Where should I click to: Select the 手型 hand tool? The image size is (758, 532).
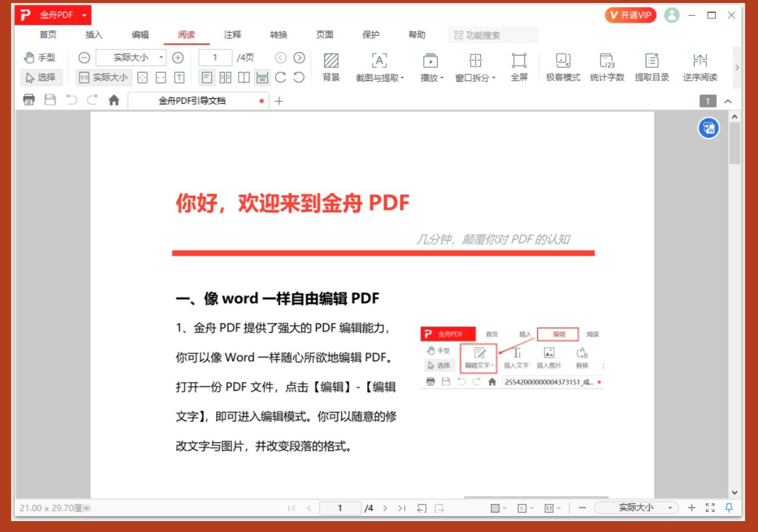[x=40, y=57]
